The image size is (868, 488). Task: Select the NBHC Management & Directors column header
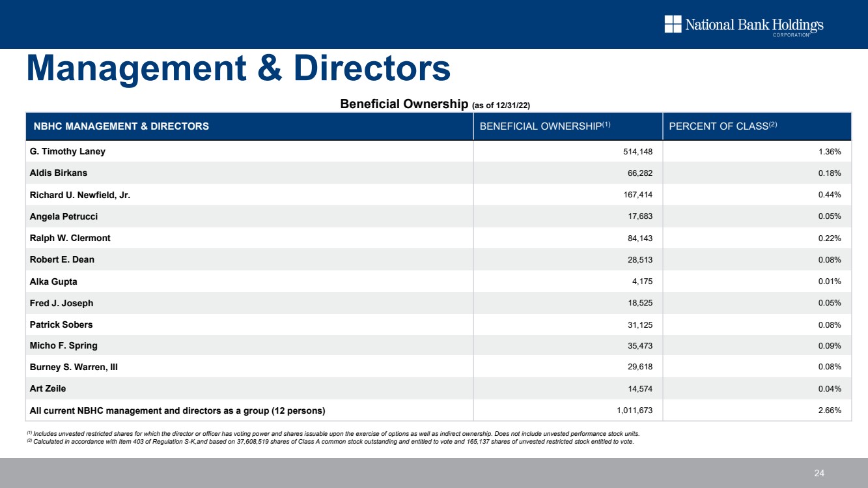[119, 126]
